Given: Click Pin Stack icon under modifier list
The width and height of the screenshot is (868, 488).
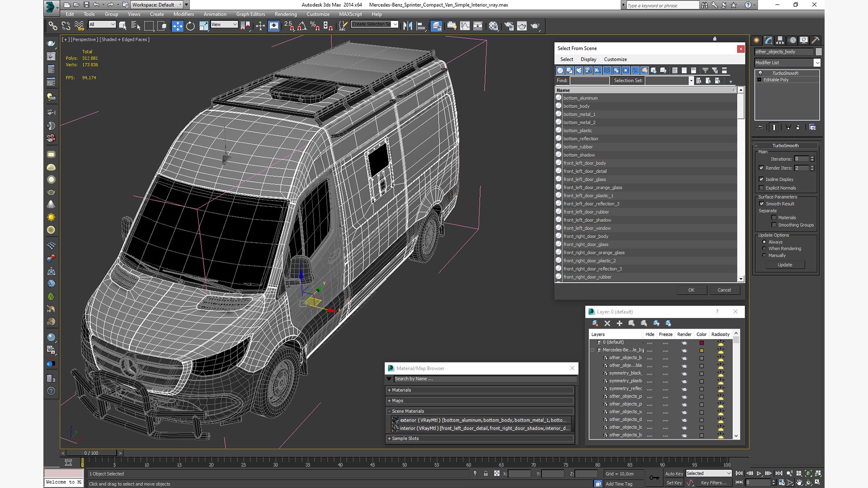Looking at the screenshot, I should pos(760,127).
